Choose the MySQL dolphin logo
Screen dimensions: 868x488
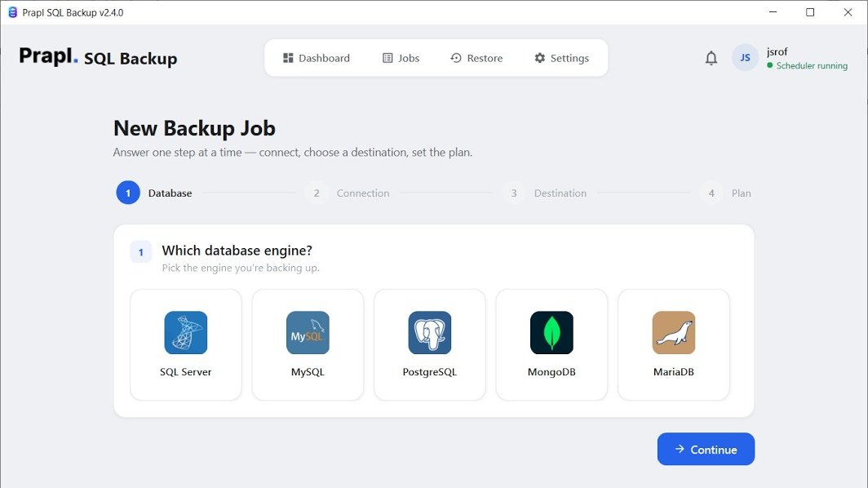coord(308,332)
